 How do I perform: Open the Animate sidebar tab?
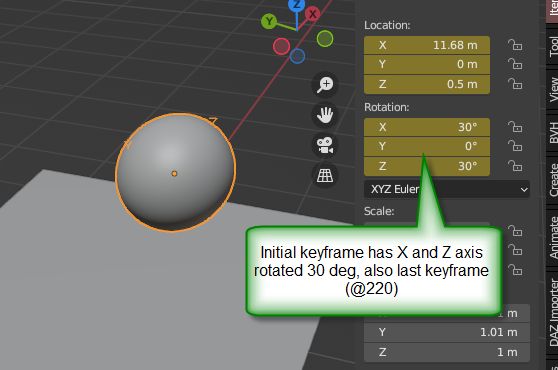click(552, 238)
